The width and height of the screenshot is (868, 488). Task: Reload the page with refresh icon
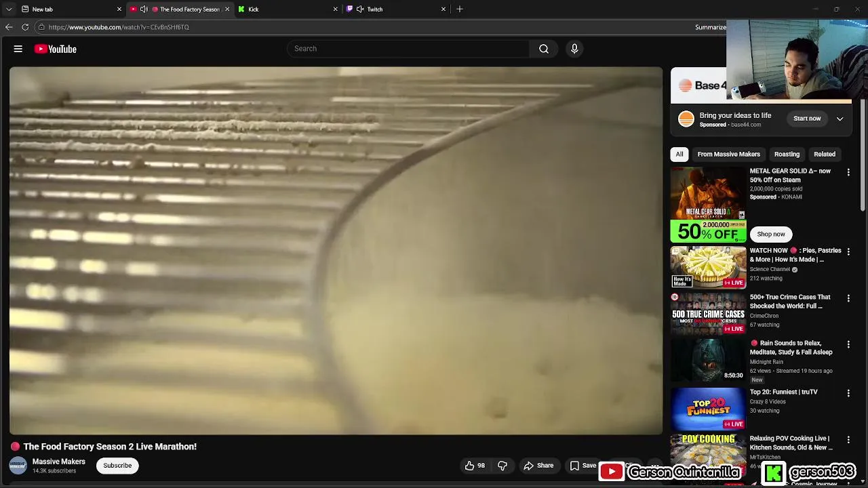(x=25, y=27)
